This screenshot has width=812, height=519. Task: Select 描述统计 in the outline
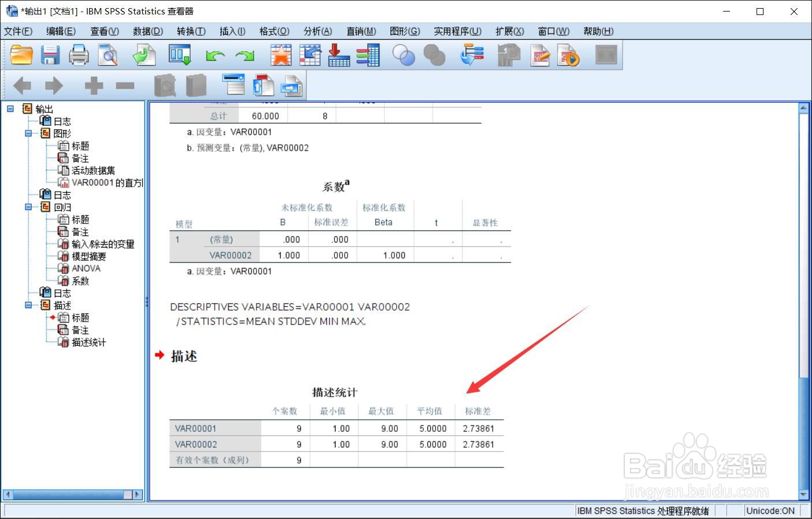[89, 342]
